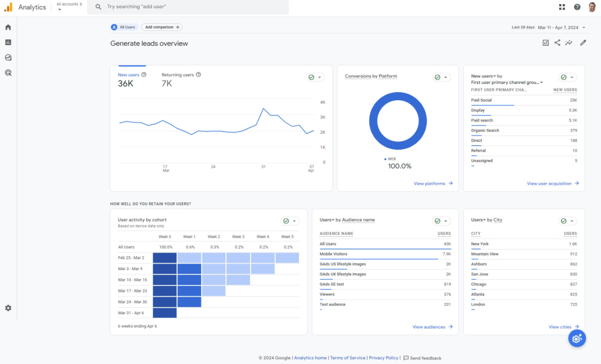The image size is (601, 364).
Task: Click Send feedback text in footer
Action: click(x=426, y=358)
